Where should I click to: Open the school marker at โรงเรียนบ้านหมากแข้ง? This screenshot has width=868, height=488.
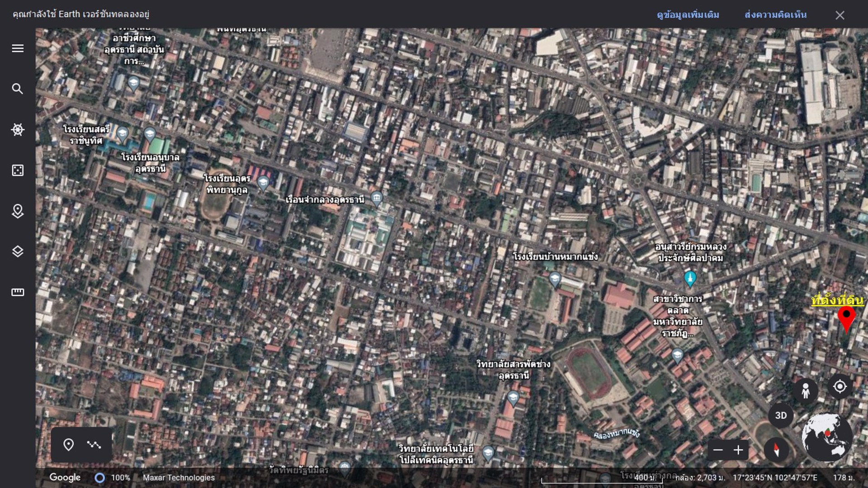[x=554, y=280]
